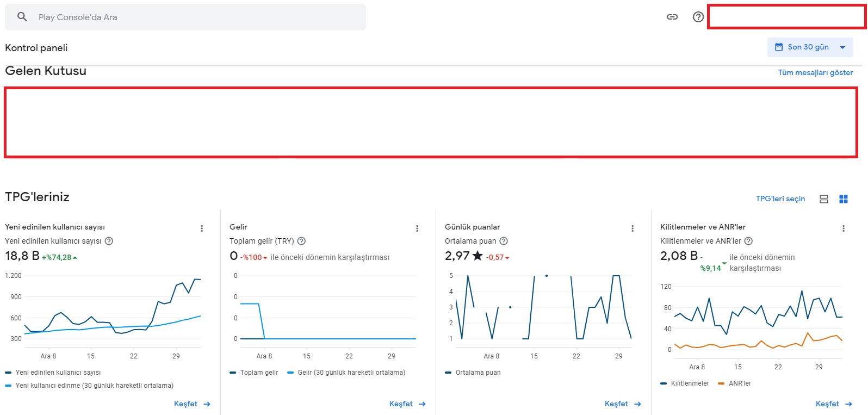Click help icon next to Toplam gelir (TRY)

301,241
